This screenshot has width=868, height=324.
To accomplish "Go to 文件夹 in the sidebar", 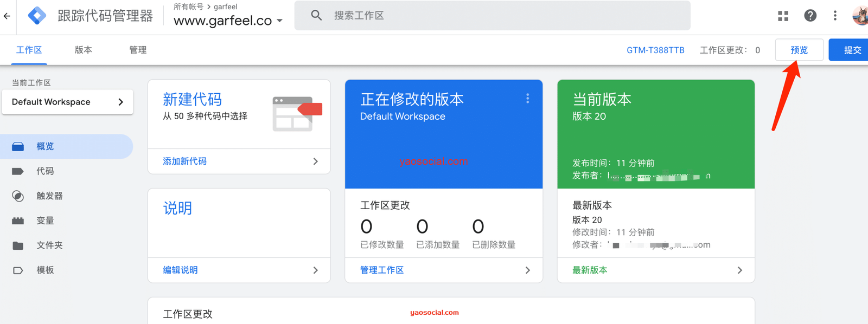I will coord(49,245).
